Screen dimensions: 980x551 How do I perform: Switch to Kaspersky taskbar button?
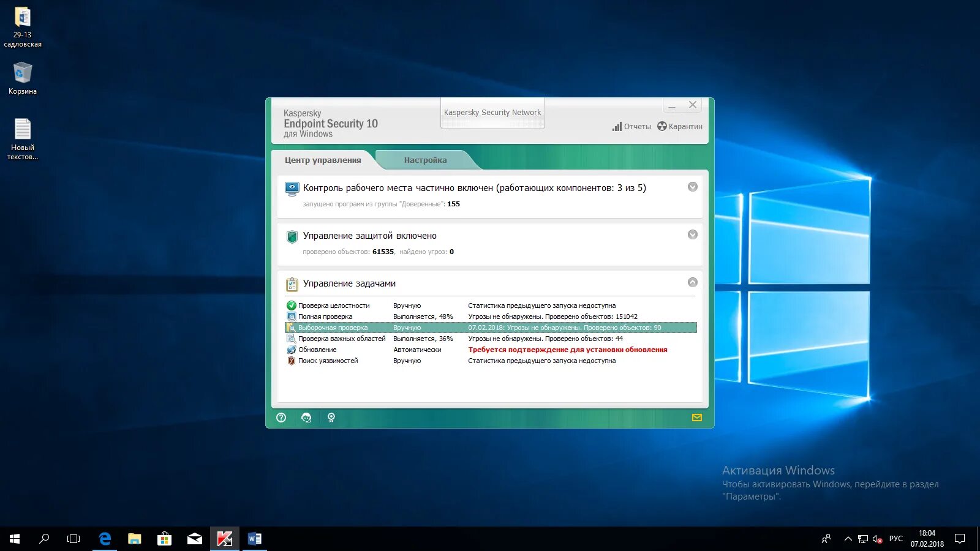click(225, 539)
